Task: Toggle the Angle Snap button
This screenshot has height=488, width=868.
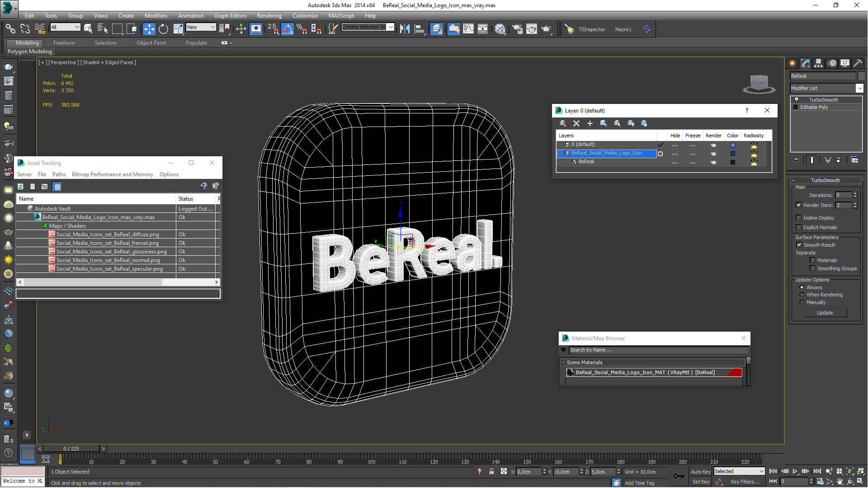Action: point(288,29)
